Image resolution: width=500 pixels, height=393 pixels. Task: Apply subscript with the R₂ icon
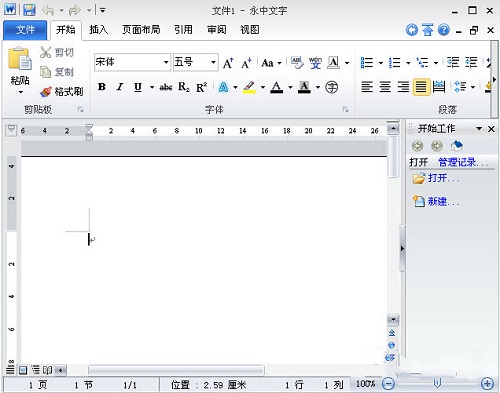(x=184, y=87)
